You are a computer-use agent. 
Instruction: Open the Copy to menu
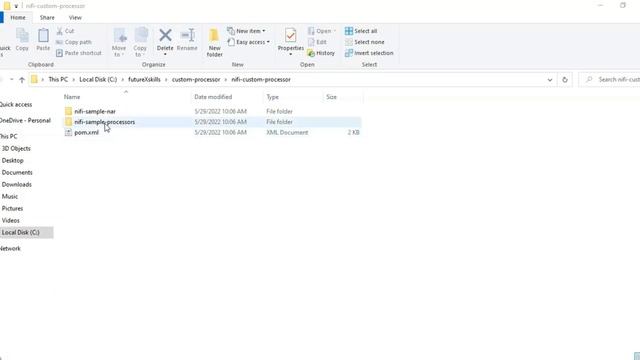140,42
